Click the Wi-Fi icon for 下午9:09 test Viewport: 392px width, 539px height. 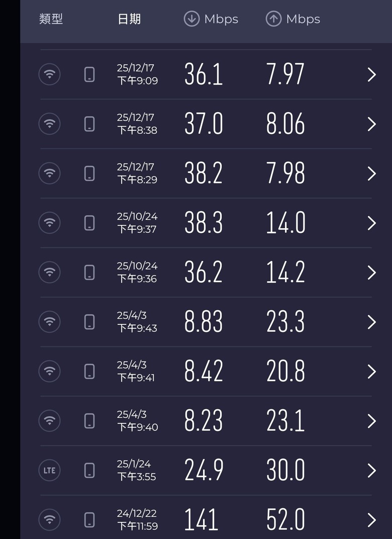pyautogui.click(x=49, y=74)
